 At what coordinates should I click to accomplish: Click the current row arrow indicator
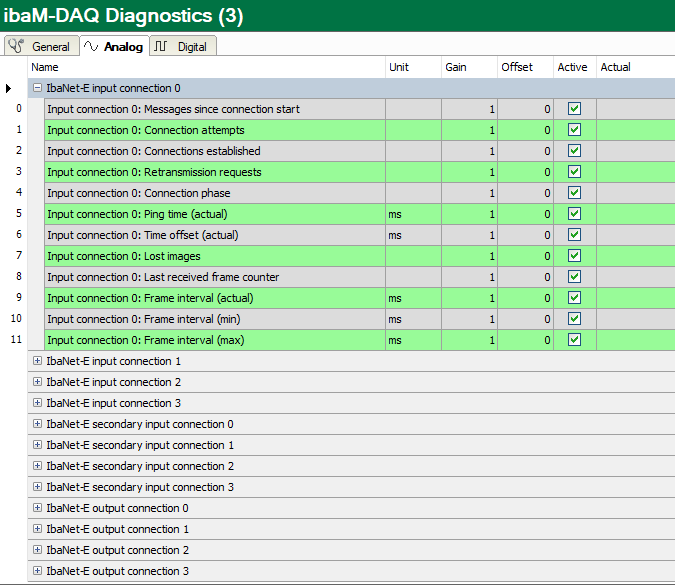click(x=8, y=88)
